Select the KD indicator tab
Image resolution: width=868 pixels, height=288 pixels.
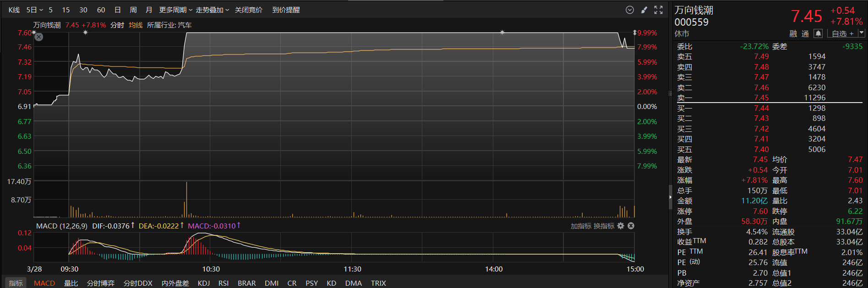tap(332, 283)
